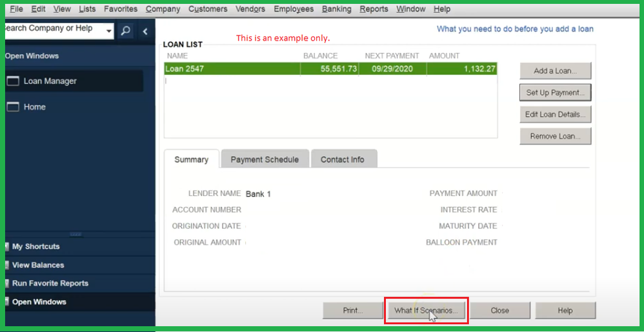This screenshot has width=644, height=332.
Task: Click the BALANCE column header
Action: (x=320, y=56)
